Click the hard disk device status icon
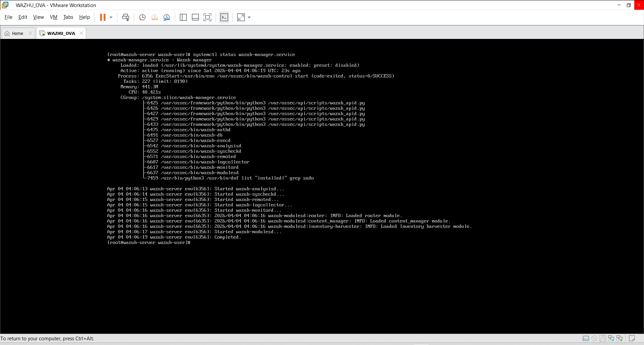 point(586,338)
